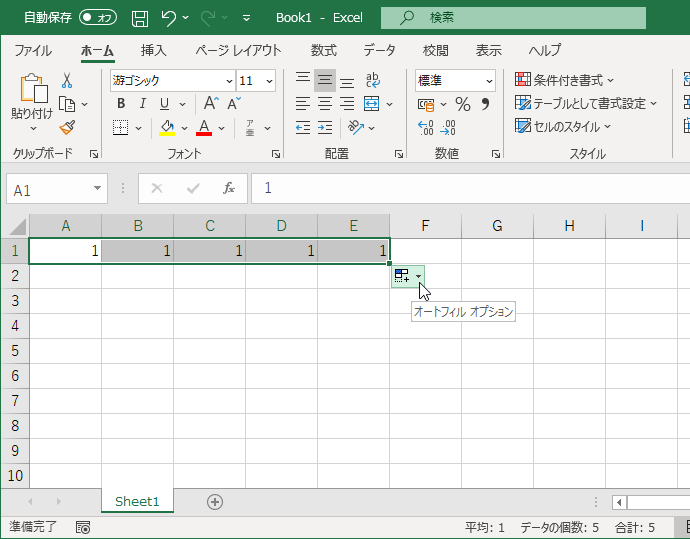Decrease font size with smaller A icon
The height and width of the screenshot is (539, 690).
click(x=234, y=103)
